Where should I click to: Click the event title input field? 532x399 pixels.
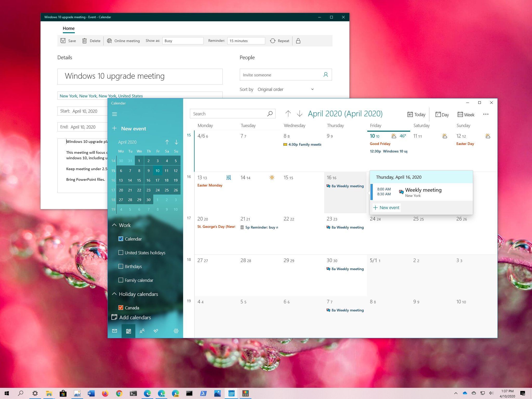pyautogui.click(x=140, y=75)
